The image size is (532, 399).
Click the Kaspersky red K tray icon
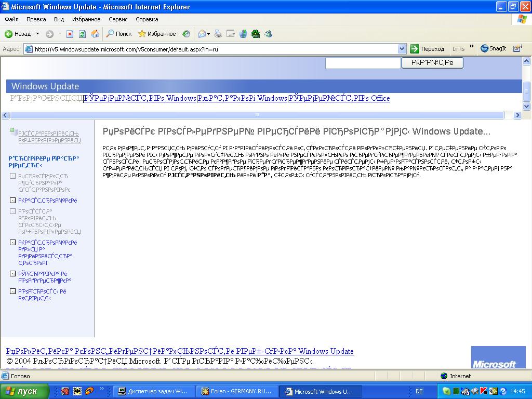[484, 391]
